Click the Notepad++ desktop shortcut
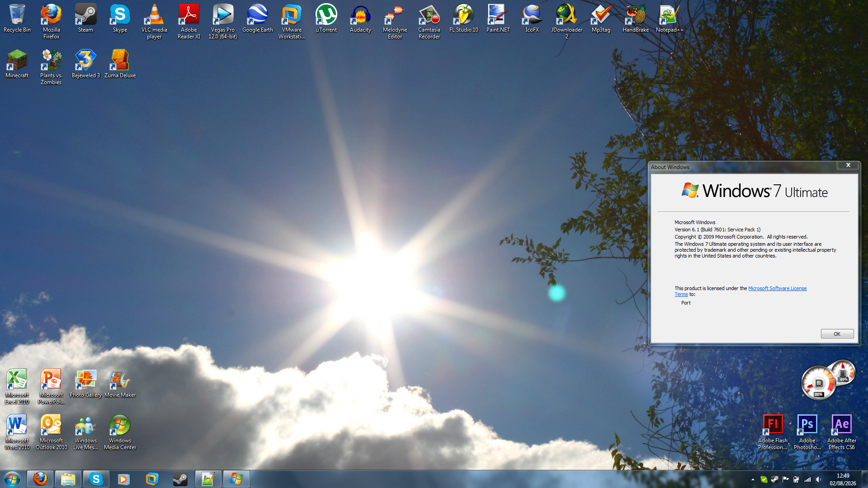Screen dimensions: 868x488 tap(670, 19)
